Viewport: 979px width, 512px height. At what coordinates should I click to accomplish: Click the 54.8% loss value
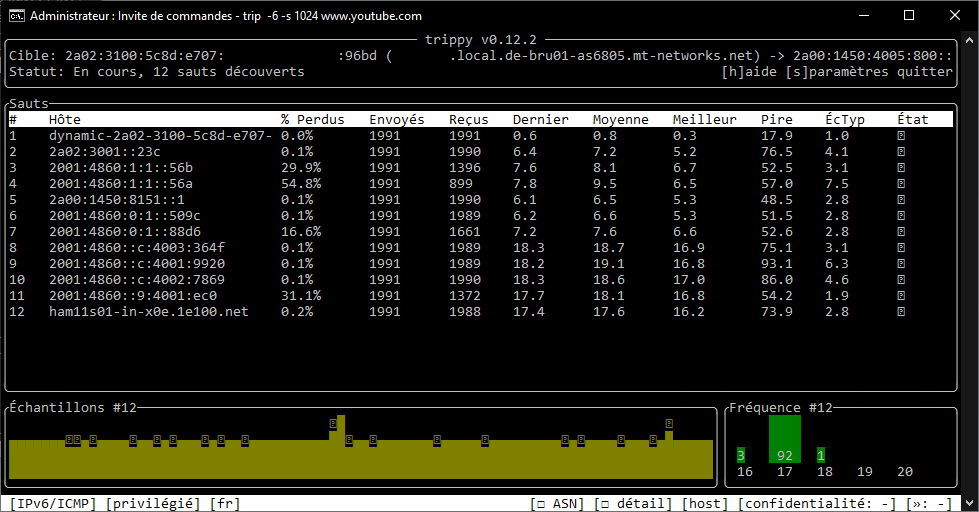tap(301, 184)
